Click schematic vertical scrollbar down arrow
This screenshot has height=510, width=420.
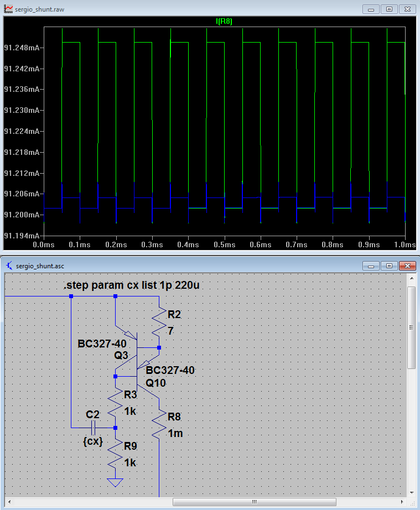click(412, 492)
